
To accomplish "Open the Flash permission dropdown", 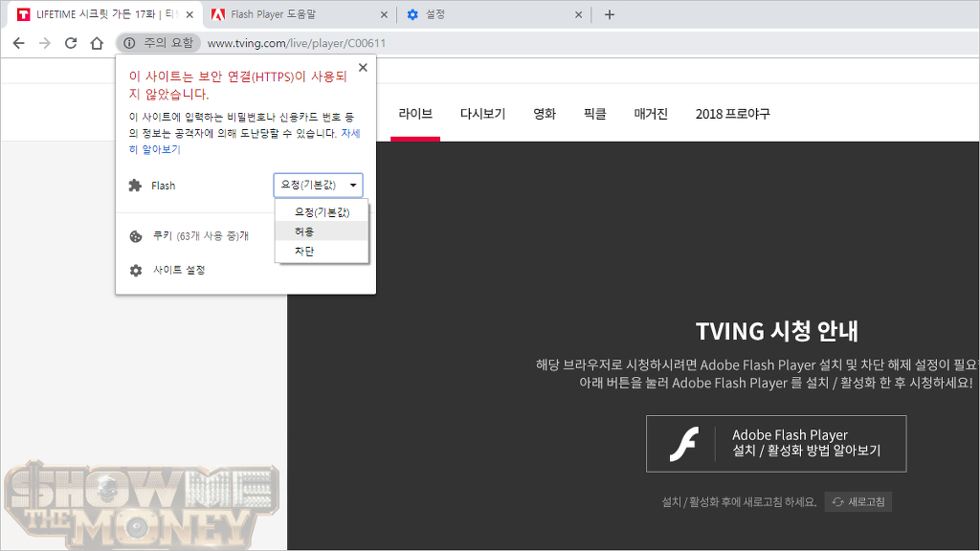I will 318,185.
